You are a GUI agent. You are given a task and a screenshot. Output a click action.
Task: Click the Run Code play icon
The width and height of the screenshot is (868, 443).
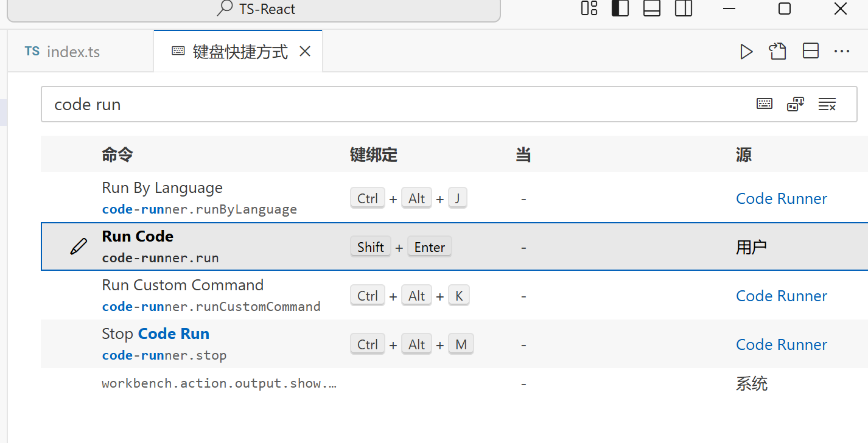point(746,52)
